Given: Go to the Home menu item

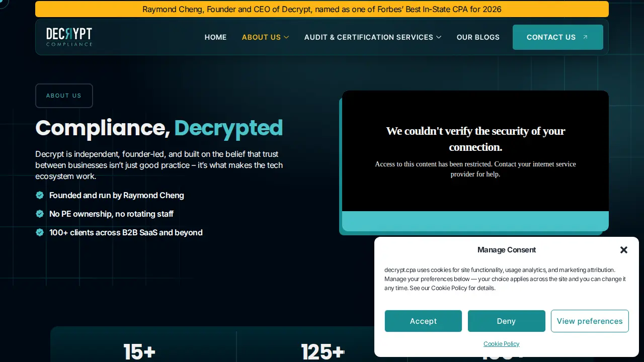Looking at the screenshot, I should point(215,37).
